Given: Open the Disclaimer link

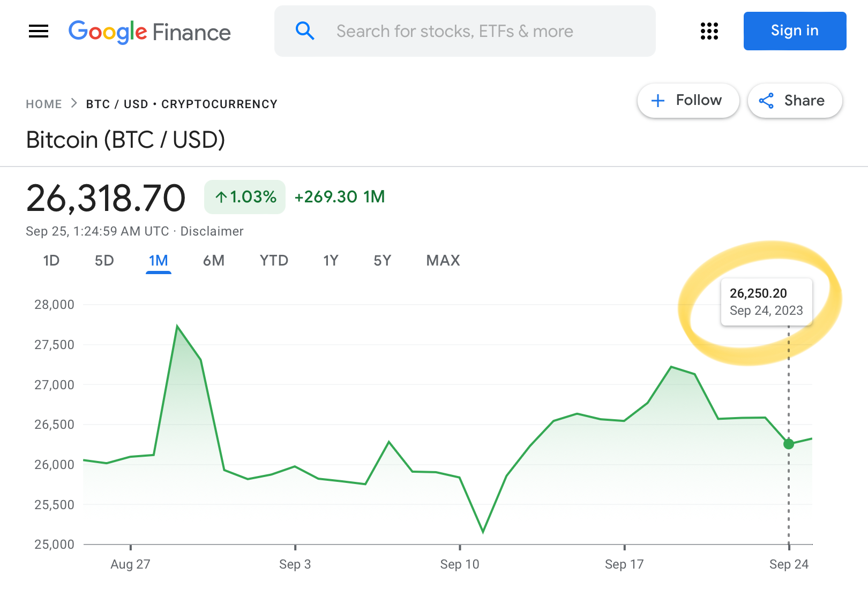Looking at the screenshot, I should click(x=212, y=231).
